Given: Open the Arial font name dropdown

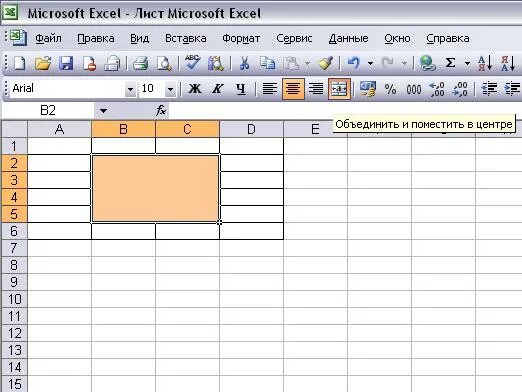Looking at the screenshot, I should click(x=130, y=89).
